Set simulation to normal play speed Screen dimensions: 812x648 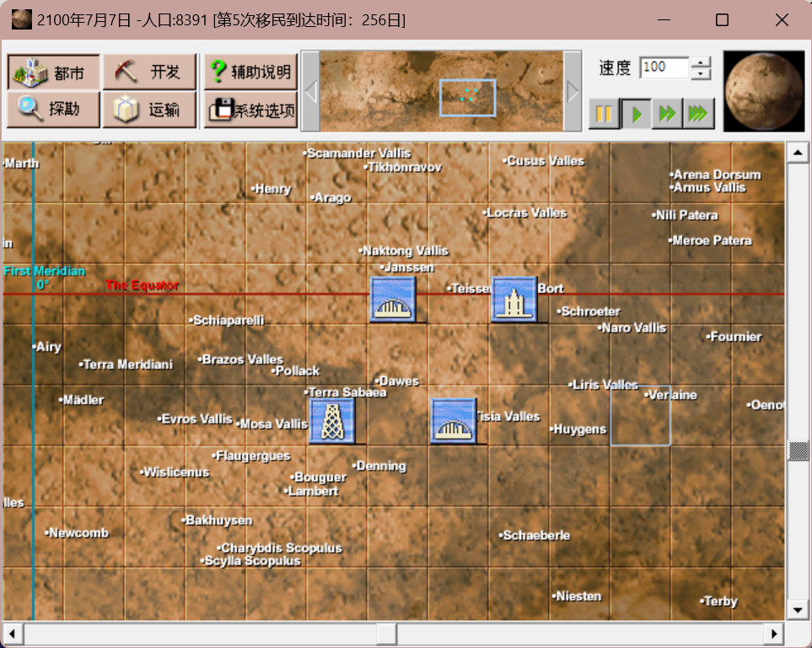pos(636,114)
